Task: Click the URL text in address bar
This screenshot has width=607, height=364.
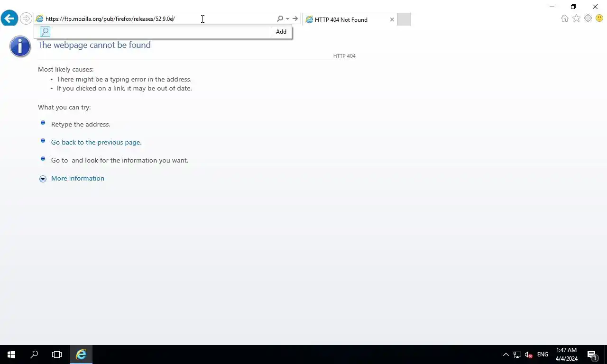Action: [x=110, y=19]
